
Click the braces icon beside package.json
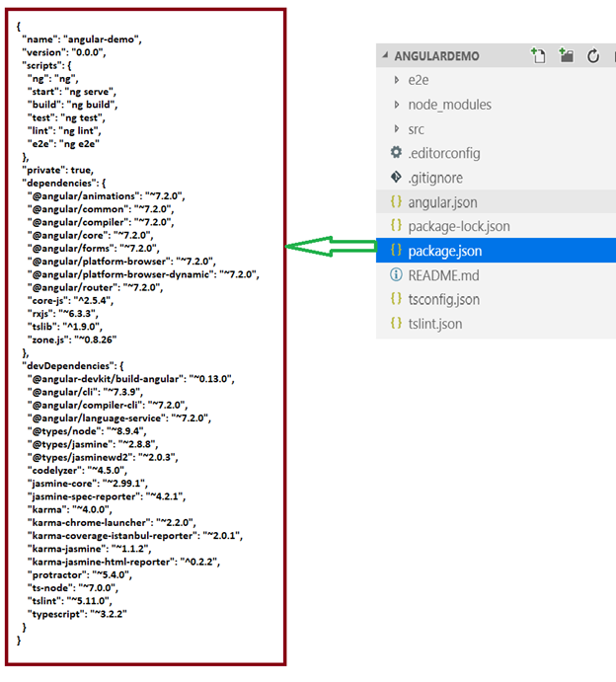pos(396,250)
